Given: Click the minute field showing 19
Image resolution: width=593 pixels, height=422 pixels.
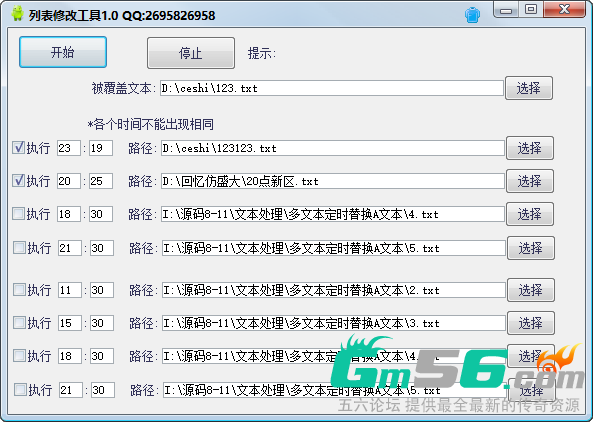Looking at the screenshot, I should [x=101, y=148].
